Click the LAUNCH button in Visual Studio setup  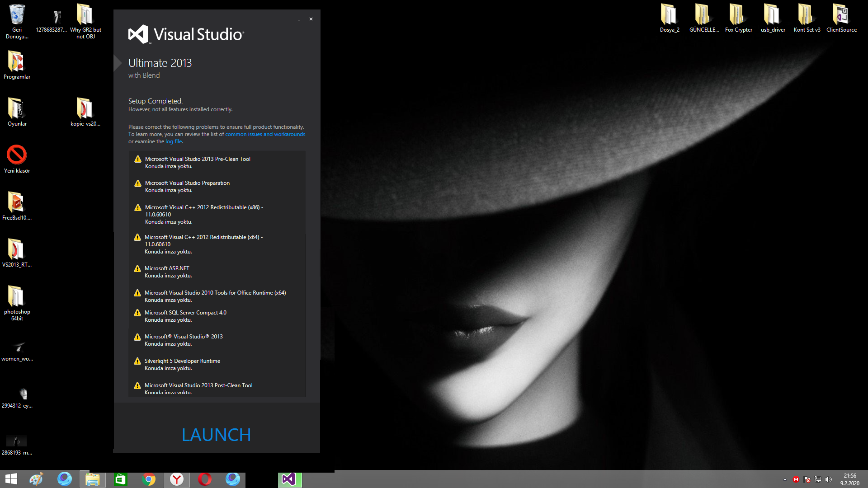tap(216, 435)
